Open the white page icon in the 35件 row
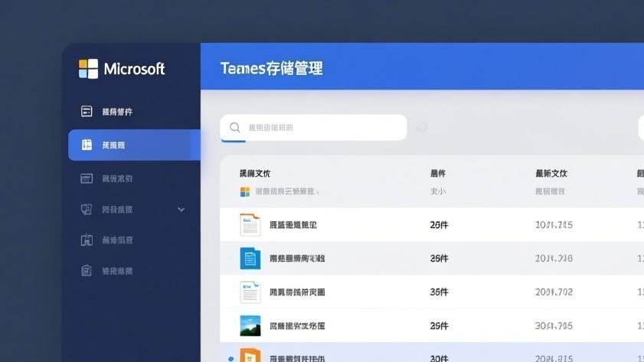This screenshot has height=362, width=644. click(250, 292)
